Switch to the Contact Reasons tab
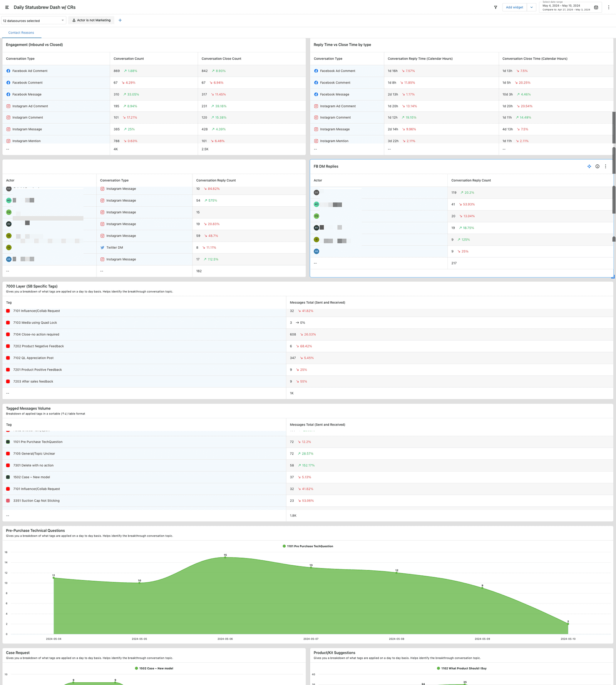 point(21,33)
